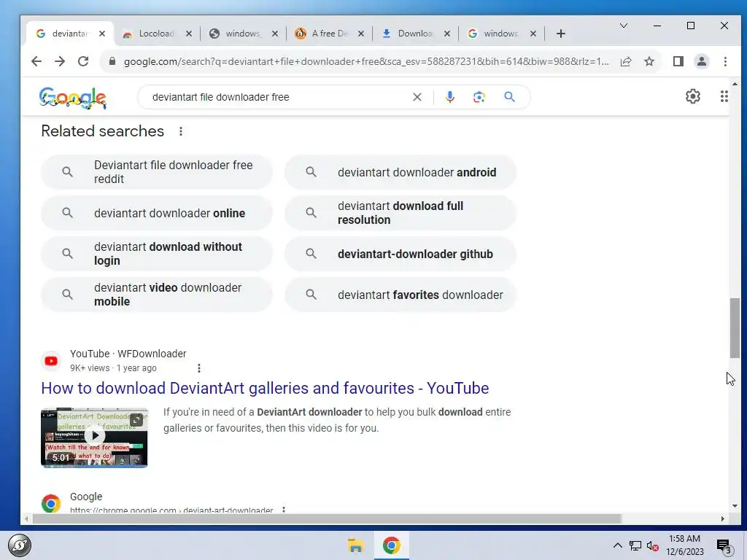Play the WFDownloader video thumbnail
This screenshot has width=747, height=560.
pyautogui.click(x=94, y=437)
